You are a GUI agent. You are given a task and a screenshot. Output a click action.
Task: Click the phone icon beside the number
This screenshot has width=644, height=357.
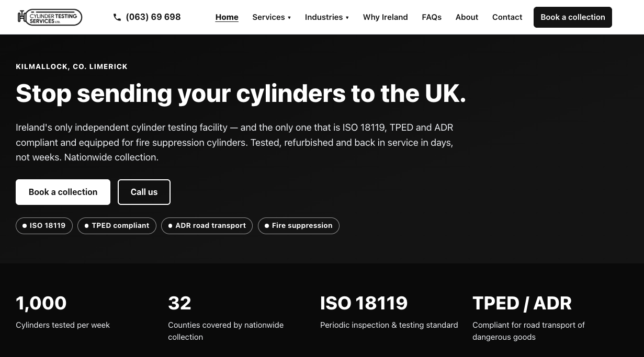pos(117,17)
